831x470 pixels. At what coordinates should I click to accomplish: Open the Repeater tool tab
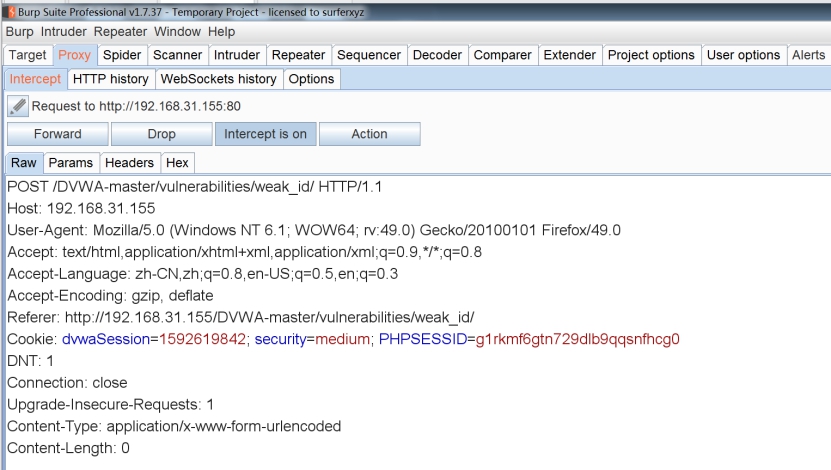pyautogui.click(x=298, y=55)
